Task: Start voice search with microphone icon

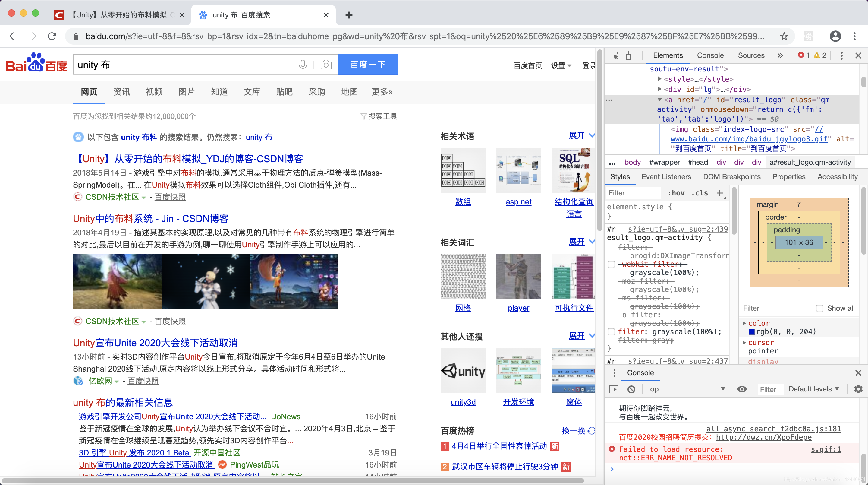Action: tap(303, 65)
